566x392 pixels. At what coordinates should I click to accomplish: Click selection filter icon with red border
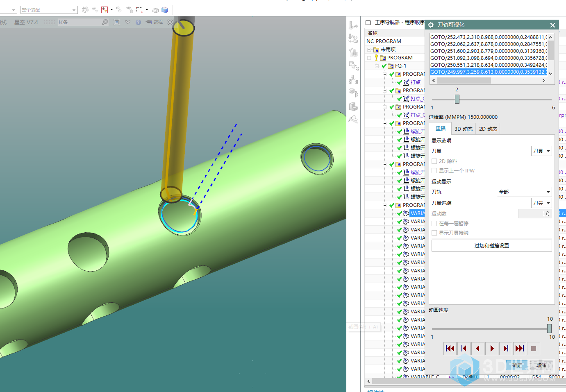tap(105, 9)
